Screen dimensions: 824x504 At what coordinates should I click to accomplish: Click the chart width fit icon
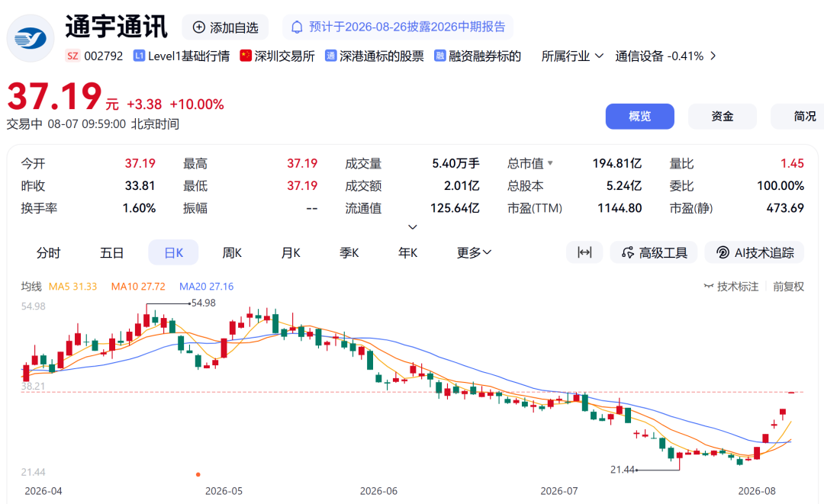click(584, 252)
